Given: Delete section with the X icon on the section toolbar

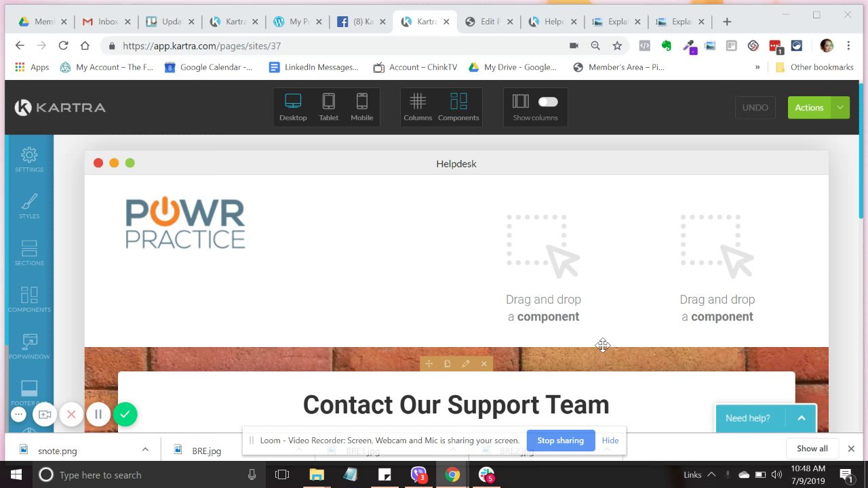Looking at the screenshot, I should click(484, 364).
